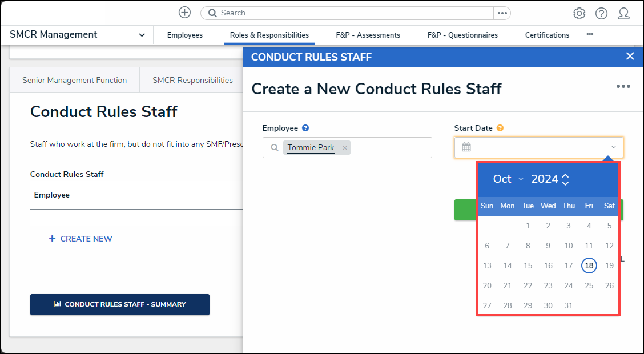
Task: Click the search bar ellipsis options
Action: (x=502, y=13)
